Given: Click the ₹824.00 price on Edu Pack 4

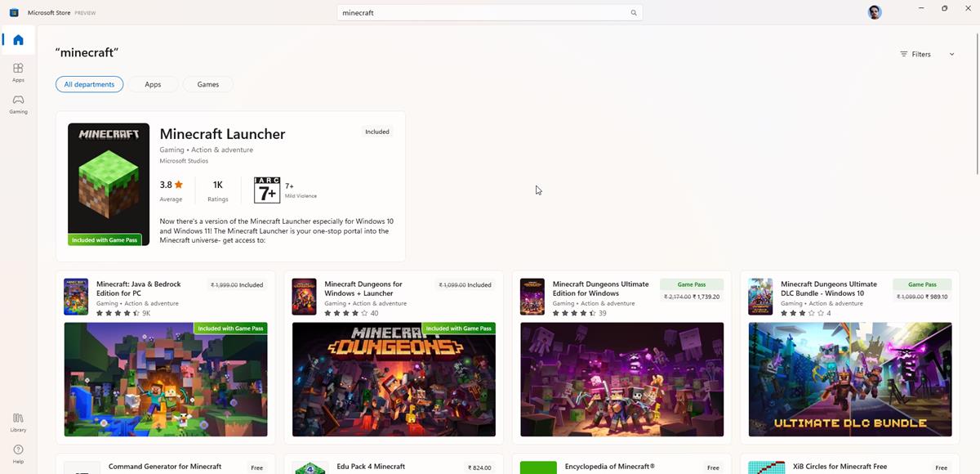Looking at the screenshot, I should (x=480, y=468).
